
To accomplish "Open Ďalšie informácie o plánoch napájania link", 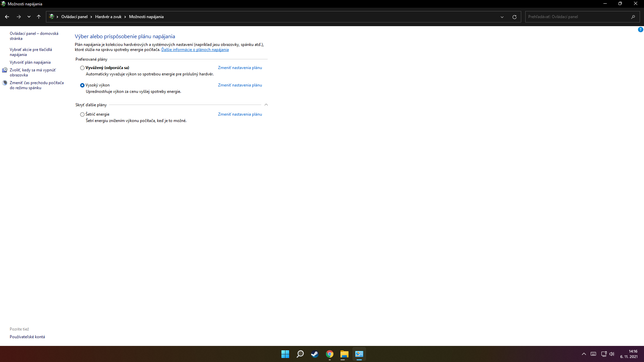I will 195,50.
